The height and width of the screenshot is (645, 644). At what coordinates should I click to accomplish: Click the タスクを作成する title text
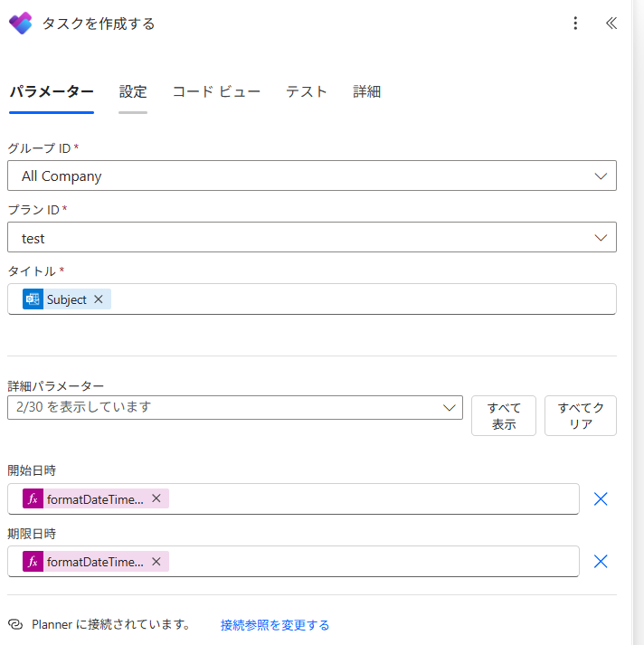99,24
